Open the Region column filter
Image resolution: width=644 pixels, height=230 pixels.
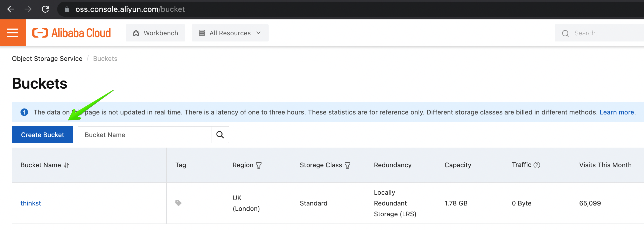click(x=259, y=165)
